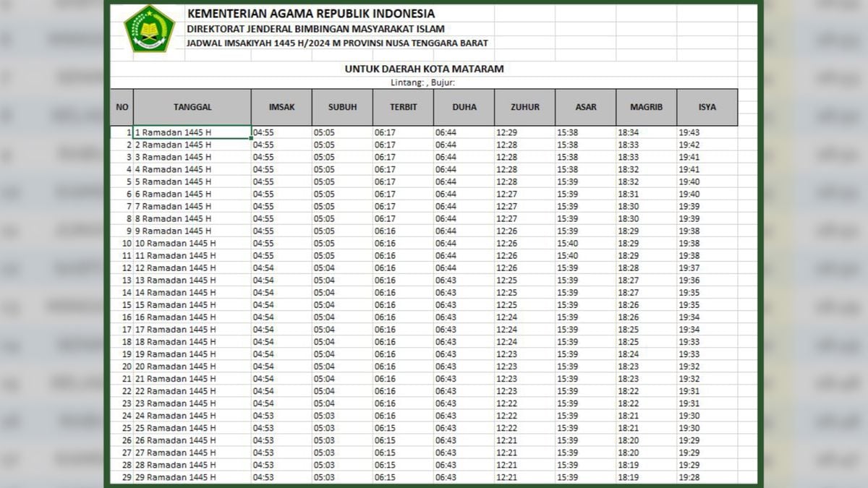
Task: Click the title Kementerian Agama Republik Indonesia
Action: [311, 14]
